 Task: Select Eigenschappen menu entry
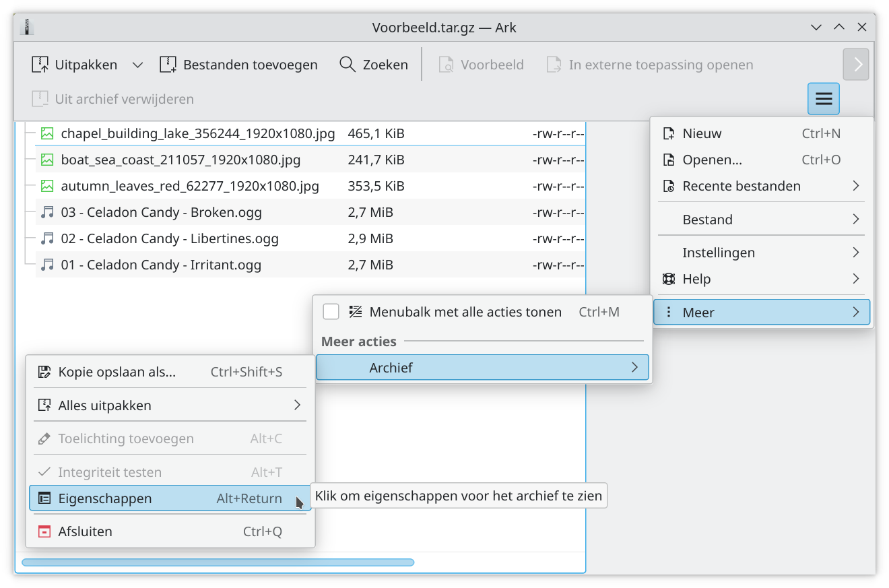click(170, 498)
